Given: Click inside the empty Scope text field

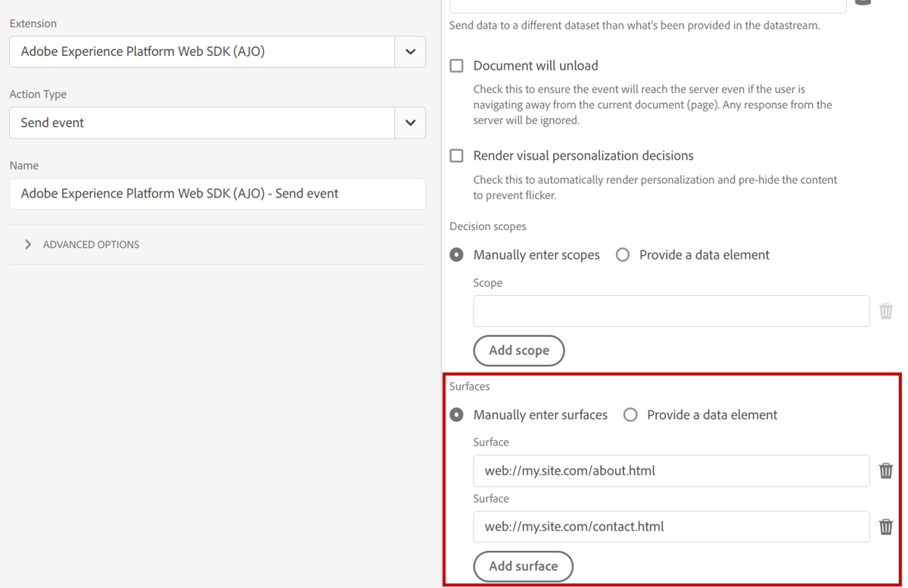Looking at the screenshot, I should click(671, 311).
